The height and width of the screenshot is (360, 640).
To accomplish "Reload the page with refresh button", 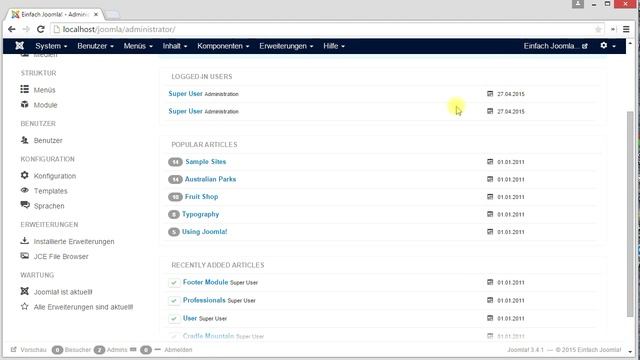I will (x=40, y=29).
